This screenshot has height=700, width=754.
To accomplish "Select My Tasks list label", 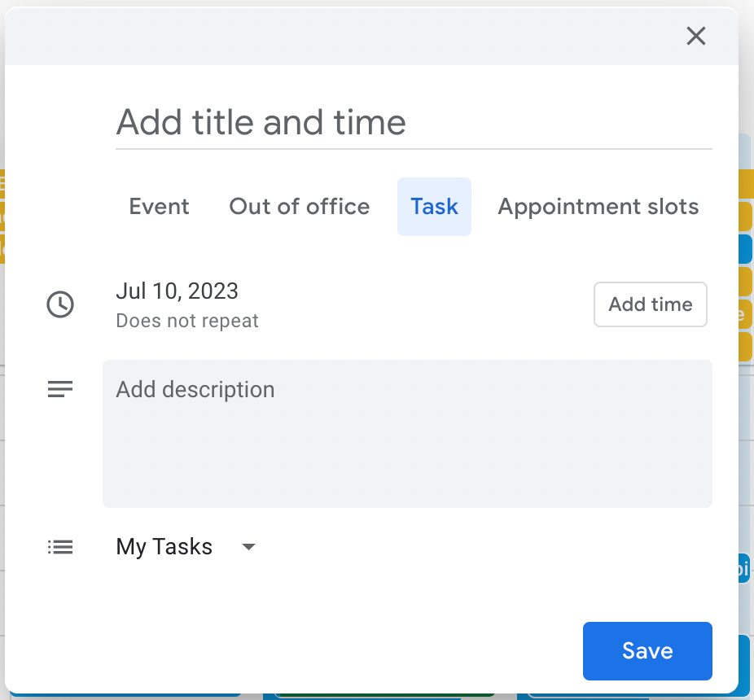I will (164, 546).
